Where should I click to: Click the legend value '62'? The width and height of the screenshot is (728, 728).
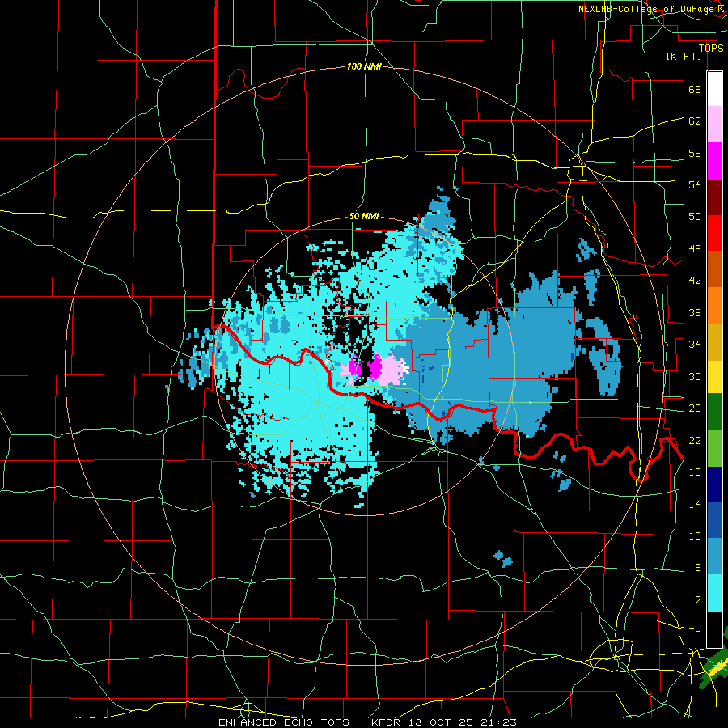click(x=695, y=121)
